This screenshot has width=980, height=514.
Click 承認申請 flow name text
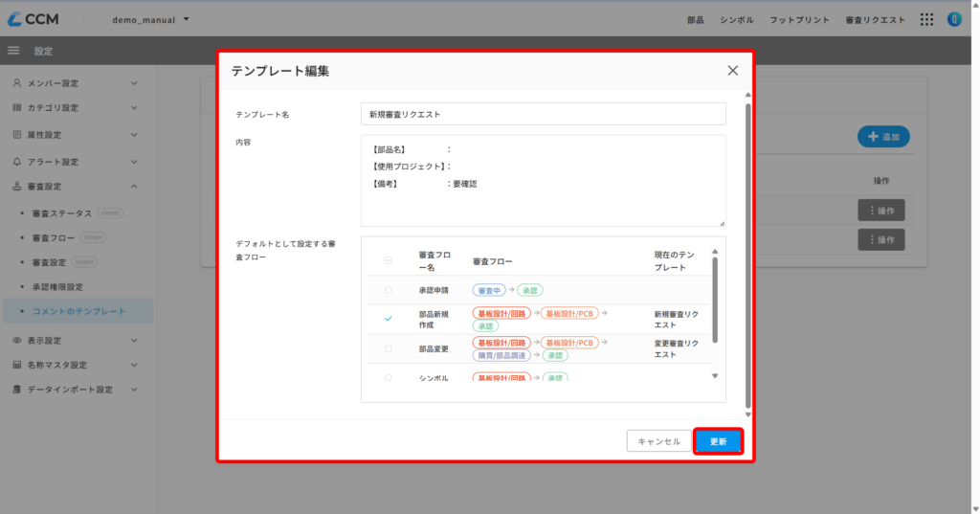434,290
